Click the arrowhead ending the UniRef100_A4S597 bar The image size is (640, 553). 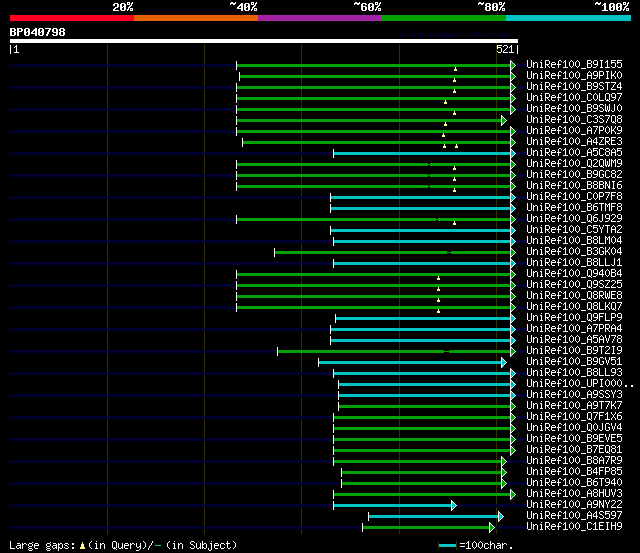point(501,517)
